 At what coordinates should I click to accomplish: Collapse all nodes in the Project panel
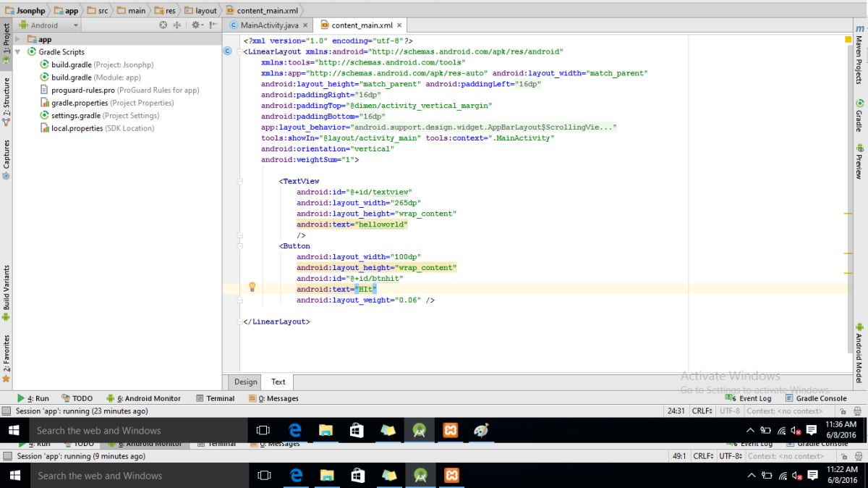(x=177, y=25)
